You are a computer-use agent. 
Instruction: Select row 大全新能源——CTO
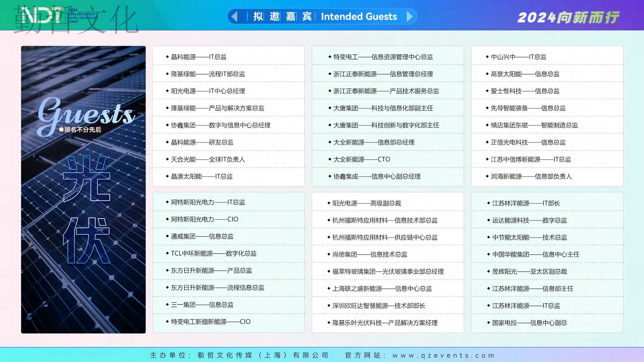(388, 160)
